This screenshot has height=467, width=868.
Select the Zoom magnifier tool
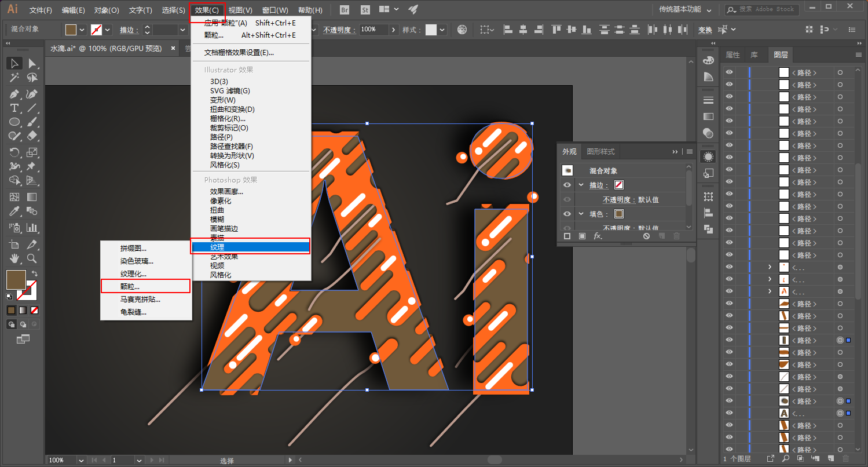[32, 258]
